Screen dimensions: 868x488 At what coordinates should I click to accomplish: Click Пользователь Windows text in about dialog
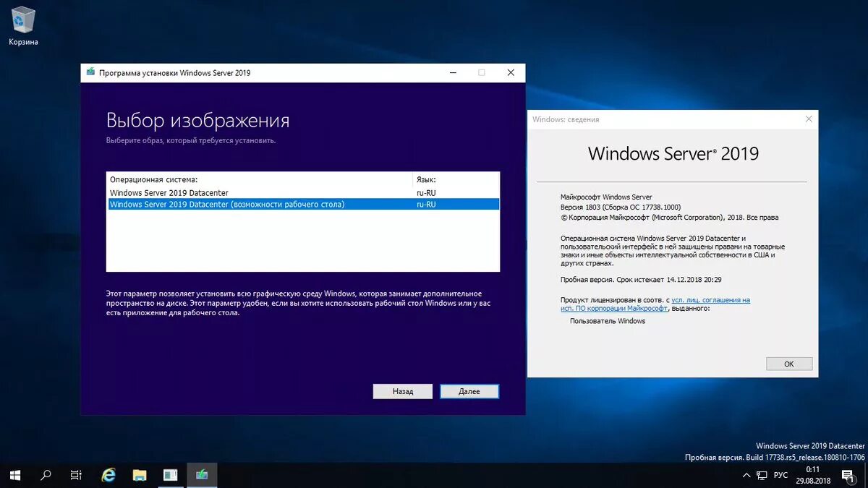point(608,321)
